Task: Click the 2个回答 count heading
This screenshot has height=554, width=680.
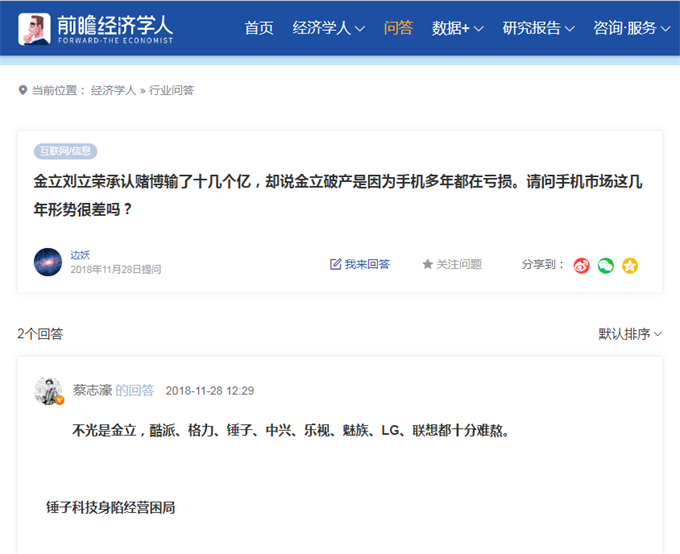Action: click(x=40, y=334)
